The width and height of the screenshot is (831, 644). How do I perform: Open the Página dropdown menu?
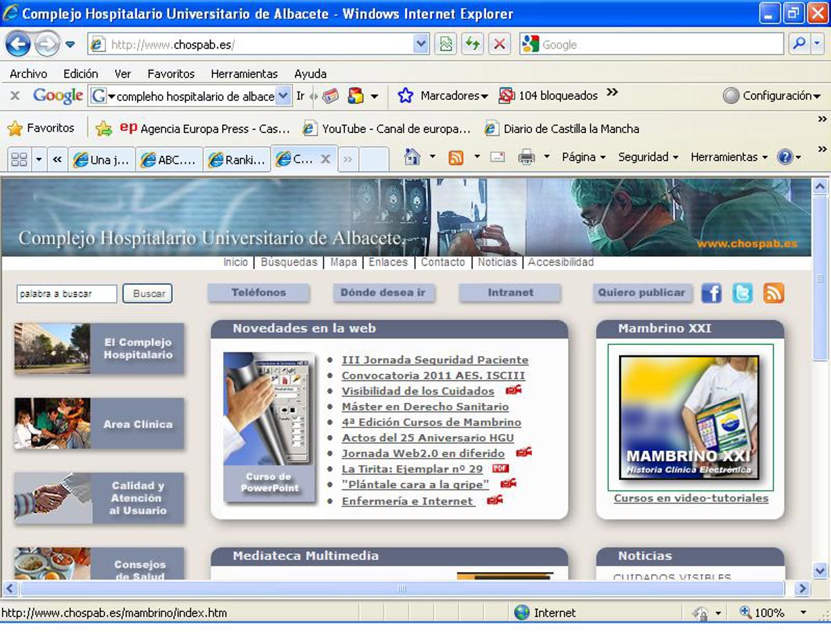(x=583, y=157)
